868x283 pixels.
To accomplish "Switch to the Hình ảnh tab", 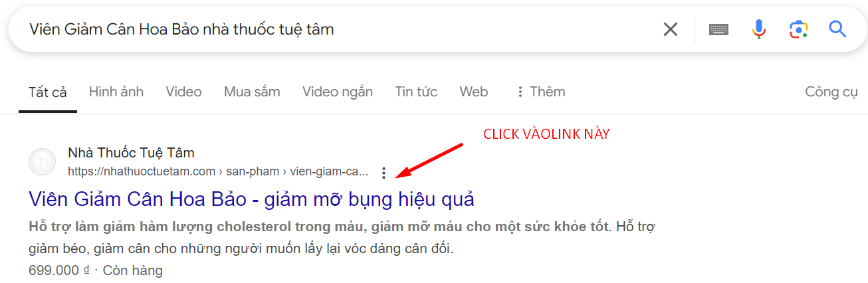I will [x=116, y=92].
